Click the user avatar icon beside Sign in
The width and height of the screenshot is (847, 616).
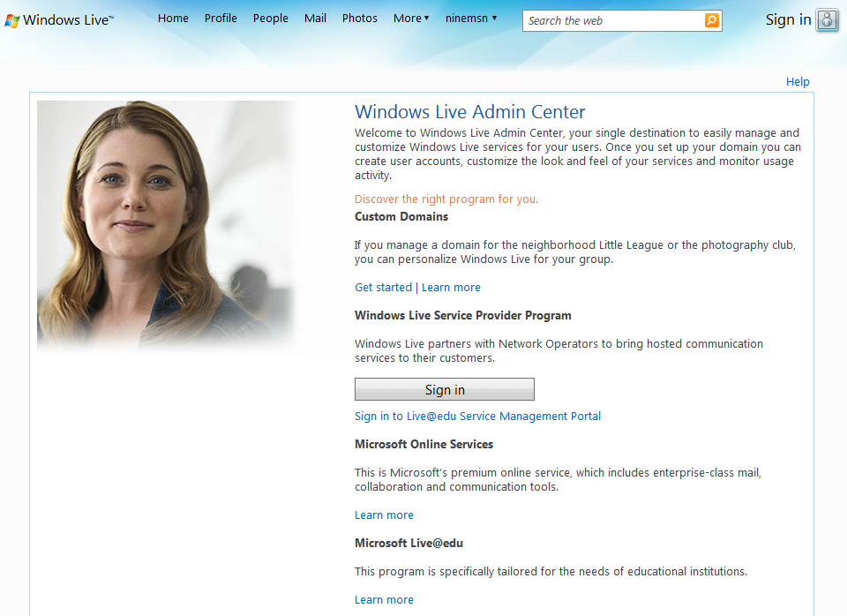(x=827, y=20)
